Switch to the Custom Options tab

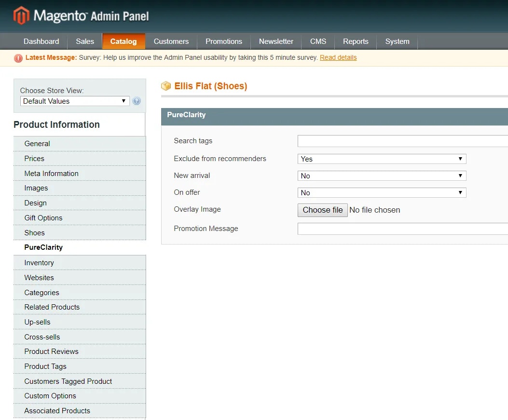click(x=80, y=396)
